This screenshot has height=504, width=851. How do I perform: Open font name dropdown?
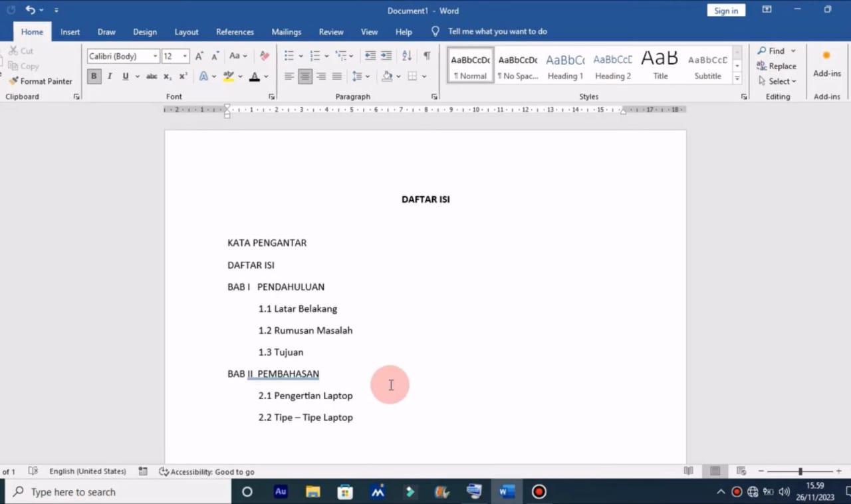pos(155,56)
